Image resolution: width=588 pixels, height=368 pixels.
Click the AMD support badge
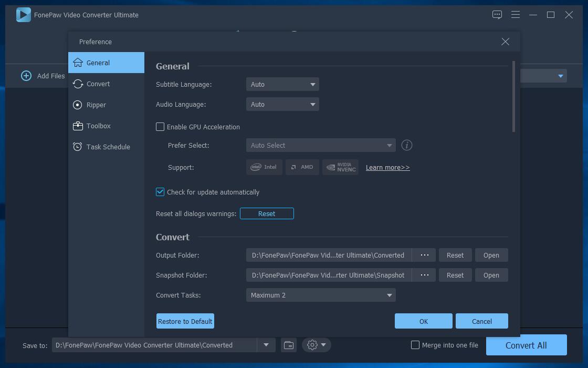click(x=302, y=167)
